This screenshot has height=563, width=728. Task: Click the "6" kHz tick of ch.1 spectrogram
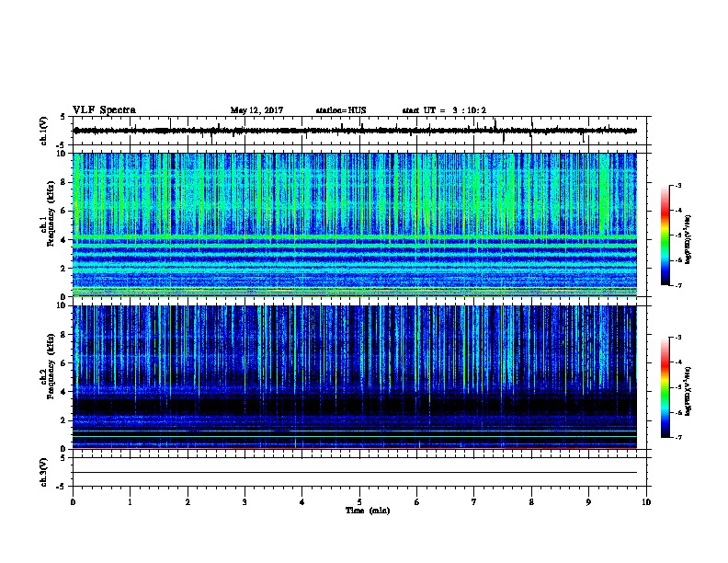[x=63, y=211]
